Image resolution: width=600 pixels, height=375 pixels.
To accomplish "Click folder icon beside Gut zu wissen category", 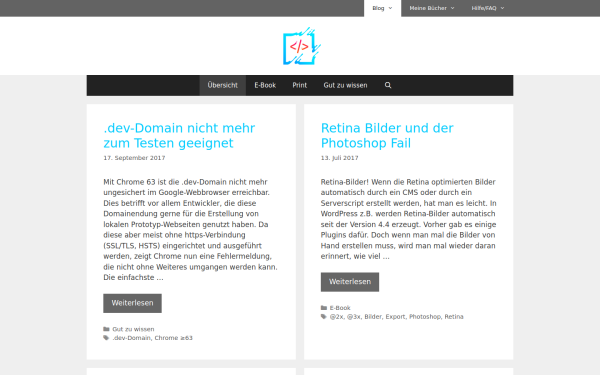I will pos(106,329).
